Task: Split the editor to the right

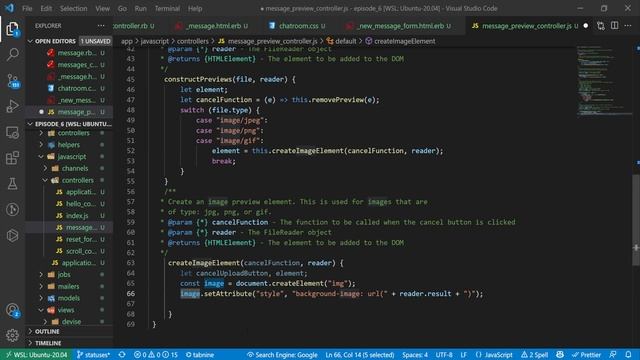Action: (614, 26)
